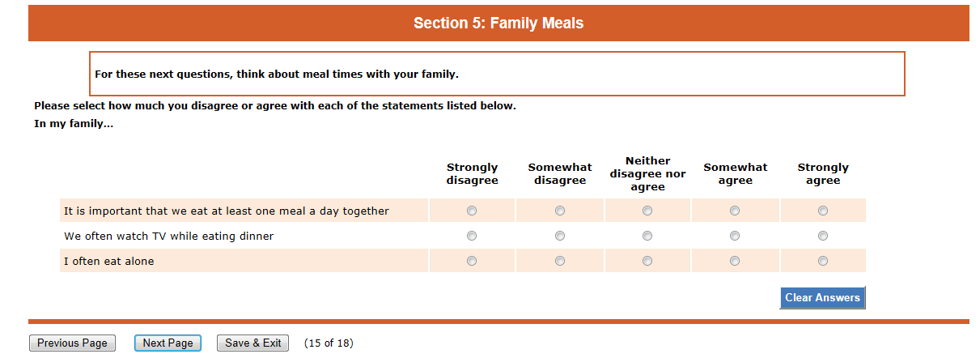Select Somewhat agree for watching TV during dinner
This screenshot has width=980, height=358.
click(x=735, y=236)
